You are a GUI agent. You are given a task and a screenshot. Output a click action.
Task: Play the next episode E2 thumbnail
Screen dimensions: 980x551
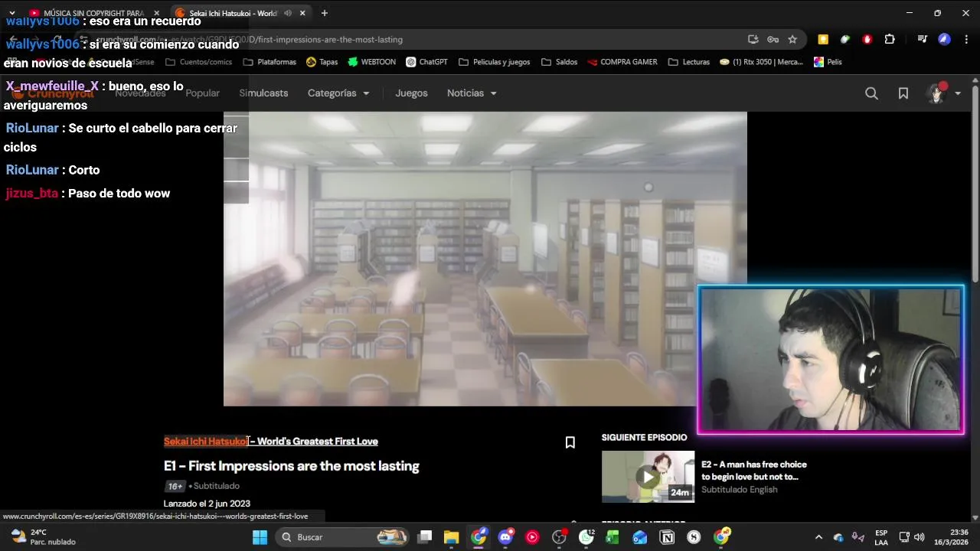click(648, 477)
